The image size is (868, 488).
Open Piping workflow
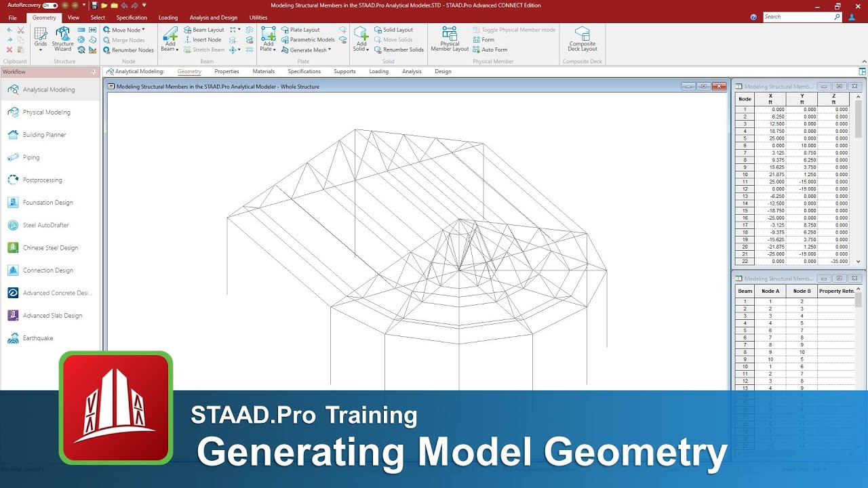tap(51, 157)
